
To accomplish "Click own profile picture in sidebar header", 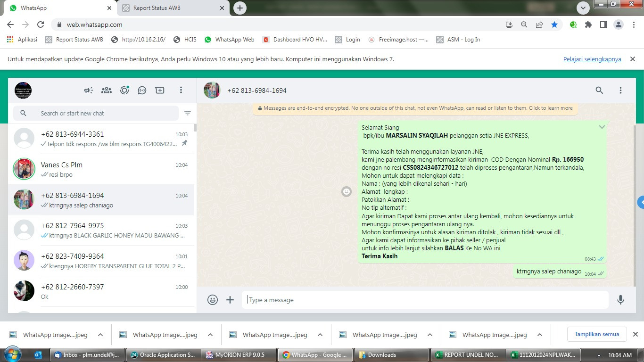I will 23,90.
